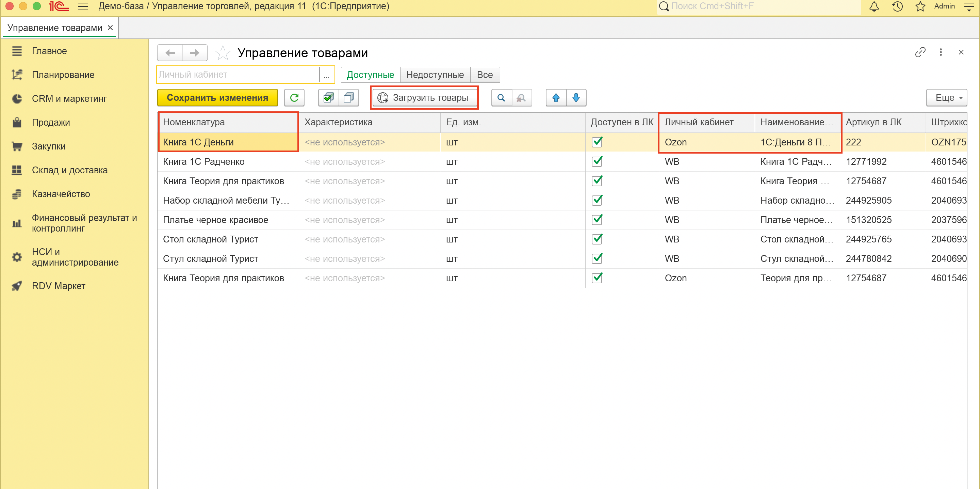This screenshot has width=980, height=489.
Task: Open service settings menu icon next to Admin
Action: tap(969, 6)
